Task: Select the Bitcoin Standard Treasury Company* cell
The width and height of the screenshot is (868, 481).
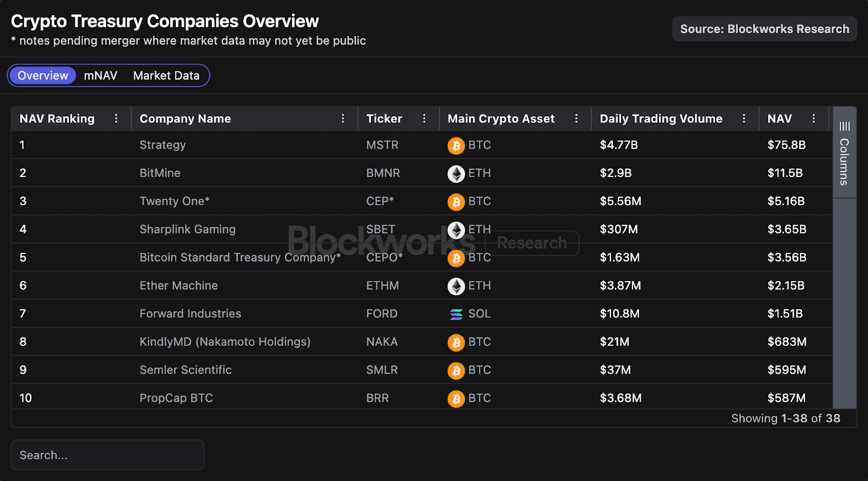Action: coord(240,257)
